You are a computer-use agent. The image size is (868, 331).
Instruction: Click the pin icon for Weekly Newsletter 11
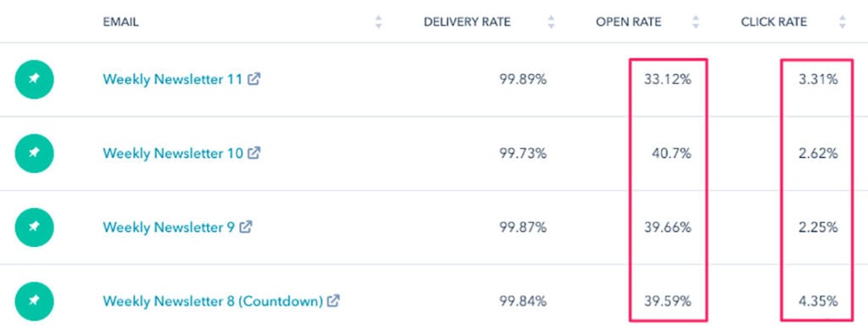point(34,79)
